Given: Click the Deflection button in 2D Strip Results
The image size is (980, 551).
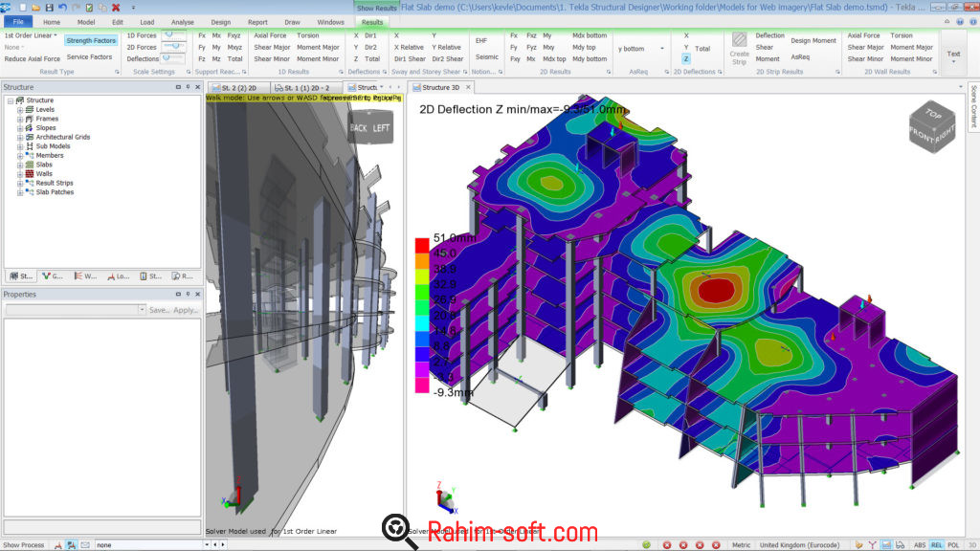Looking at the screenshot, I should coord(770,35).
